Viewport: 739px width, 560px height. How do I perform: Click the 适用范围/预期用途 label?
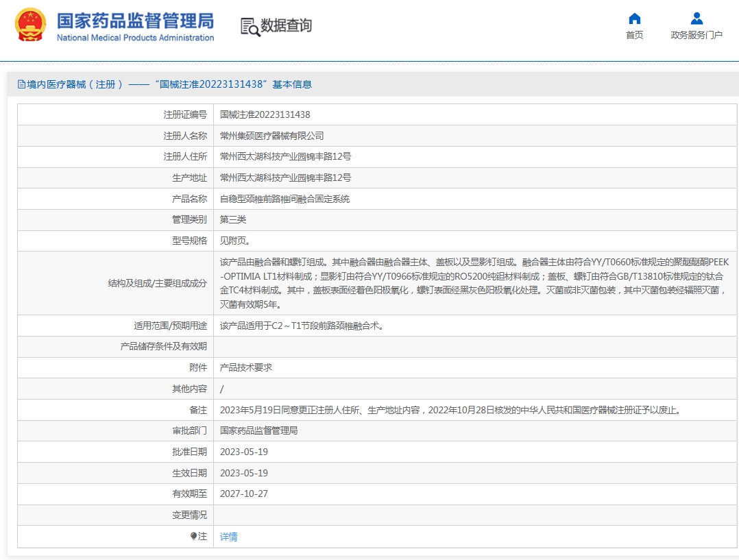(170, 326)
